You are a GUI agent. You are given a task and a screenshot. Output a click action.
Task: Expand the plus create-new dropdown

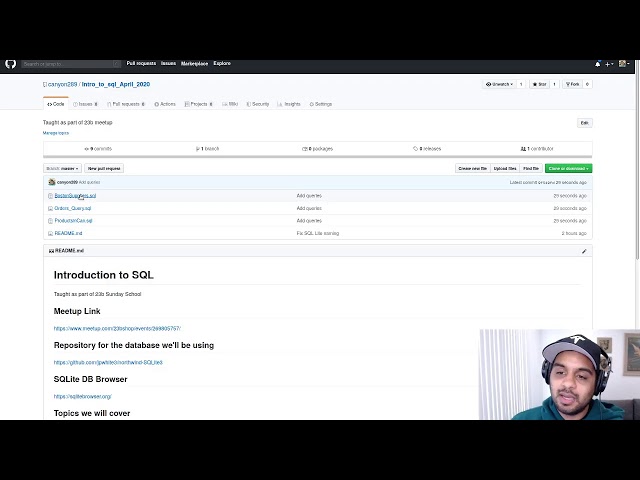pyautogui.click(x=609, y=64)
